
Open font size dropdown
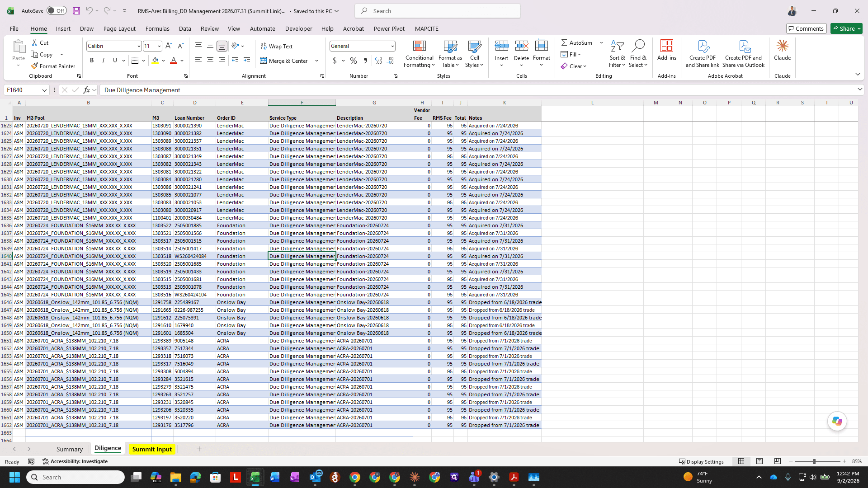coord(159,46)
